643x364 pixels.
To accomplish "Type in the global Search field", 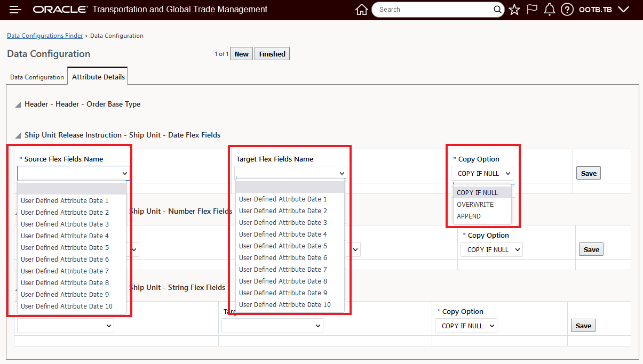I will (435, 10).
